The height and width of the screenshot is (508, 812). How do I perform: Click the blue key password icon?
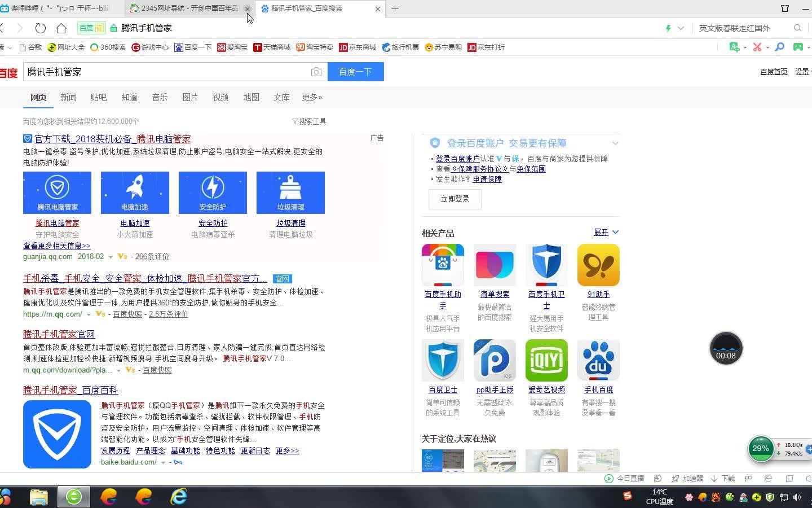click(780, 47)
